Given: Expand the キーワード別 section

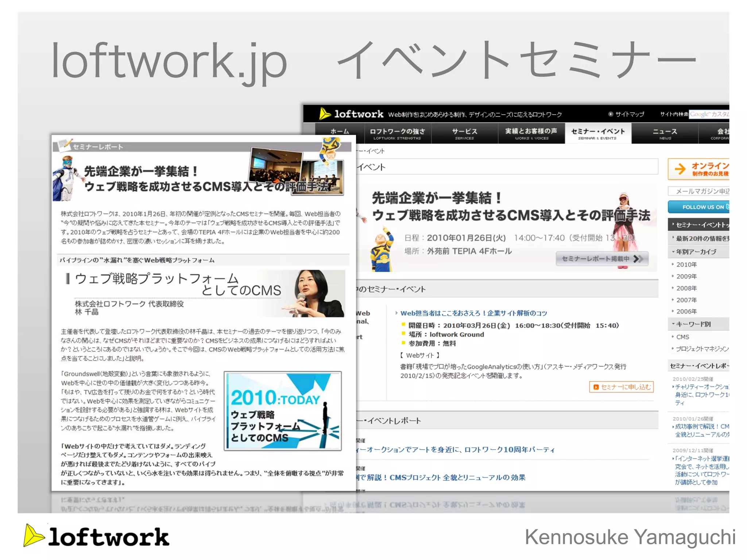Looking at the screenshot, I should [699, 324].
